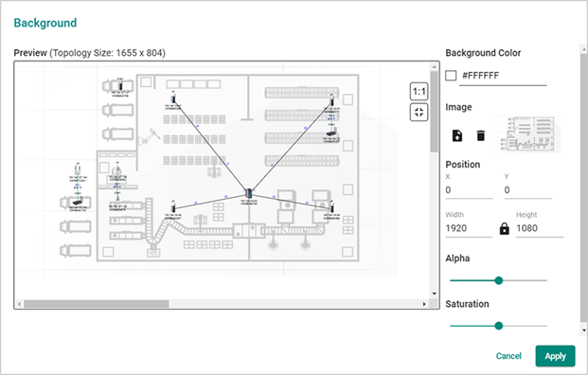The image size is (588, 375).
Task: Click the Saturation slider handle
Action: (498, 326)
